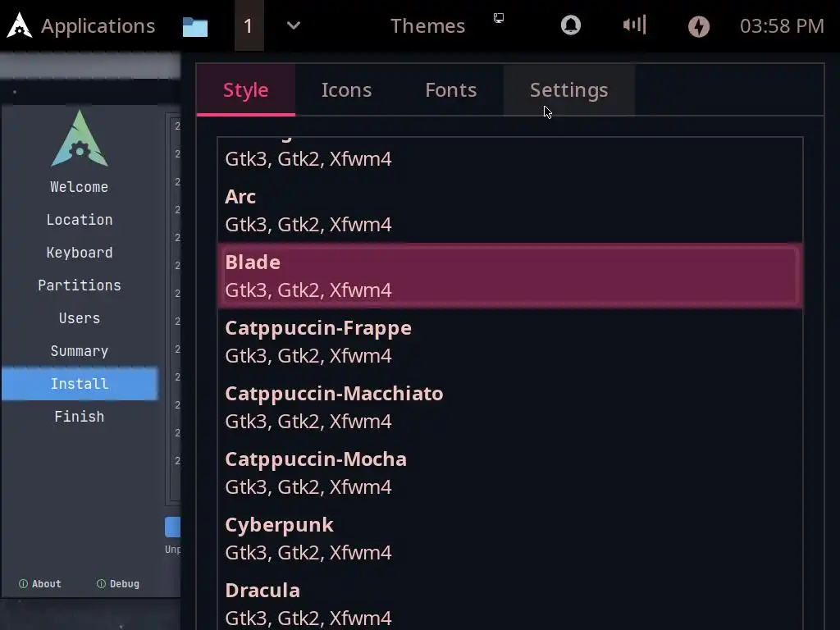The width and height of the screenshot is (840, 630).
Task: Switch to the Icons tab
Action: (x=347, y=90)
